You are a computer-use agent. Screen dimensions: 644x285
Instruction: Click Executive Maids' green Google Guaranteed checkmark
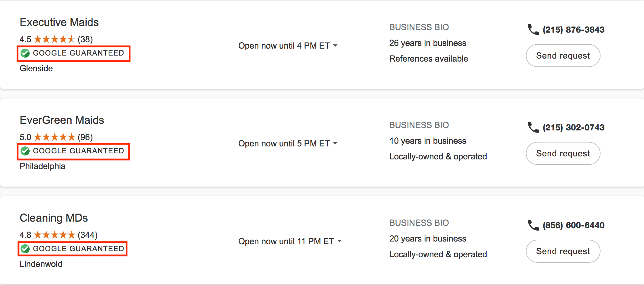point(25,53)
